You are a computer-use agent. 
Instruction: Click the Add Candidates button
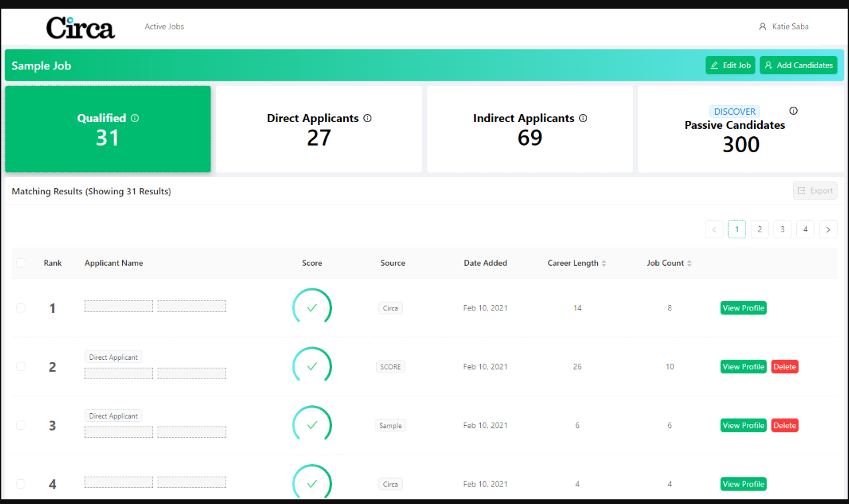coord(798,65)
